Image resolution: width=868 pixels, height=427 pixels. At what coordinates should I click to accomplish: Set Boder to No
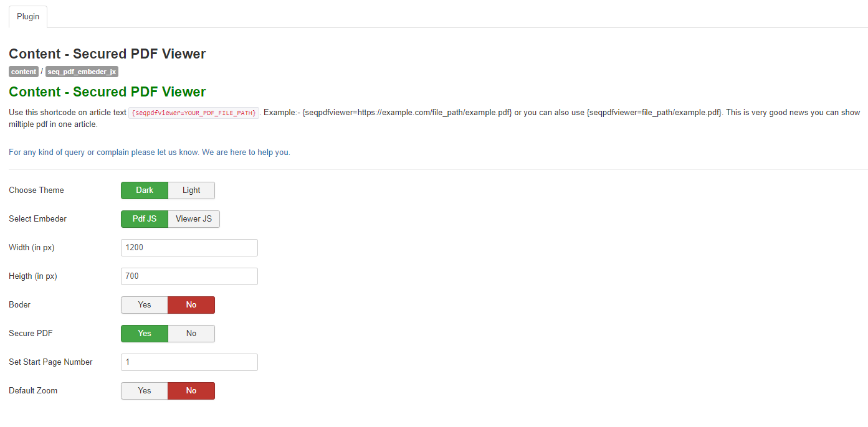pyautogui.click(x=191, y=305)
